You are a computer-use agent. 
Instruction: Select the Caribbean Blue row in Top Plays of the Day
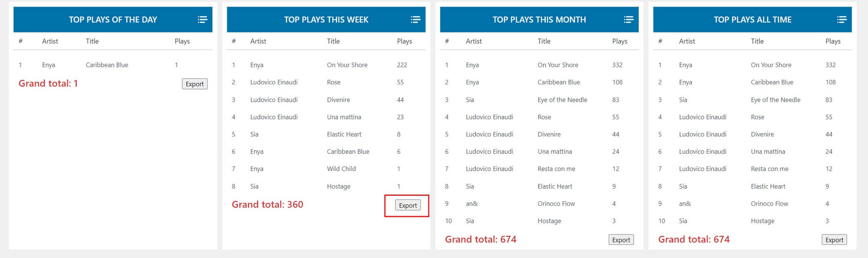(x=107, y=65)
